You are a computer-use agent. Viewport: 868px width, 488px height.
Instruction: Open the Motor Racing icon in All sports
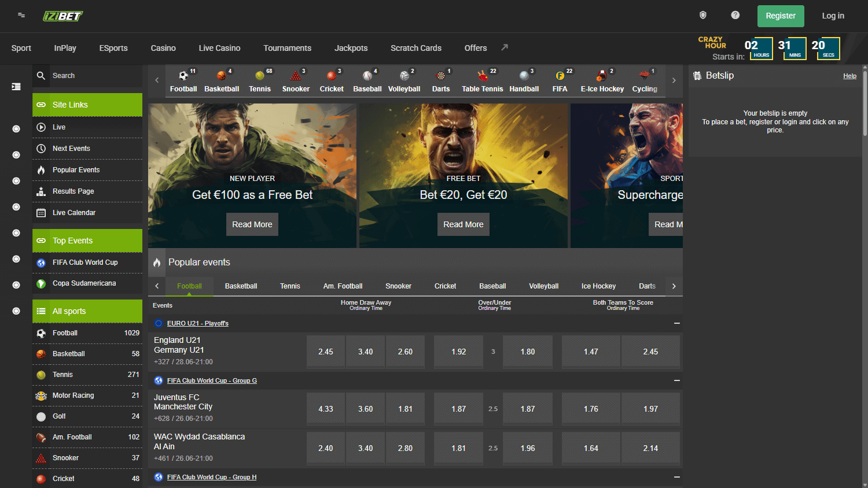pos(41,395)
